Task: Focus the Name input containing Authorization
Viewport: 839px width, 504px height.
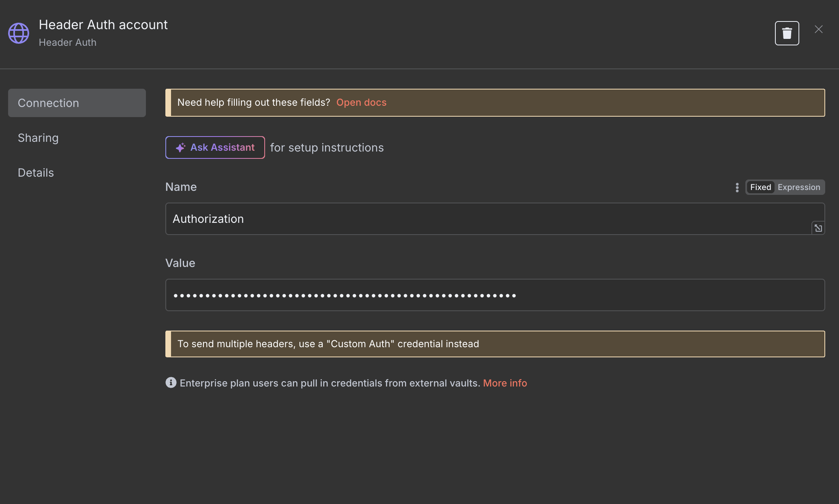Action: (x=495, y=219)
